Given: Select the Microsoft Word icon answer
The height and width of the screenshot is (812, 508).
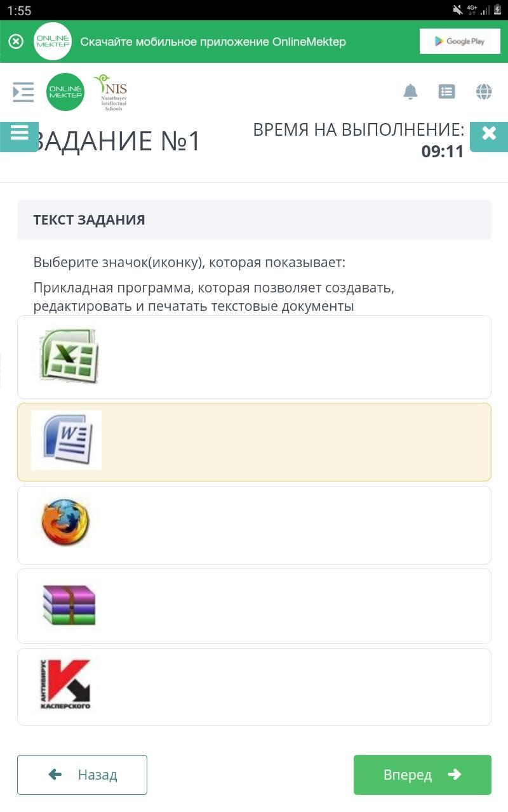Looking at the screenshot, I should pyautogui.click(x=67, y=440).
